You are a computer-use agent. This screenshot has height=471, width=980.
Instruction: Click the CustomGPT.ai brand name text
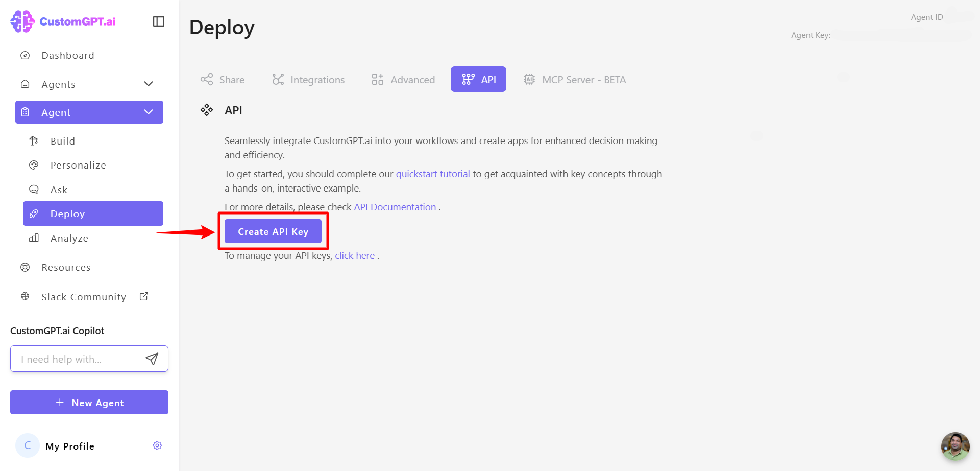(x=78, y=21)
